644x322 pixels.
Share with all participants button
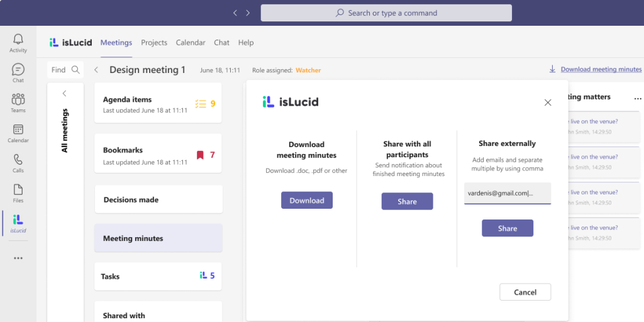407,201
